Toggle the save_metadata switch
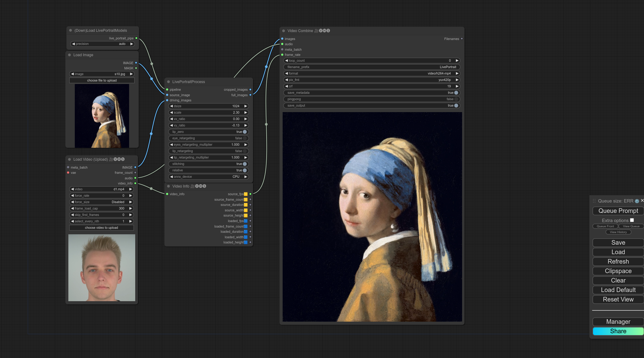The width and height of the screenshot is (644, 358). coord(456,93)
